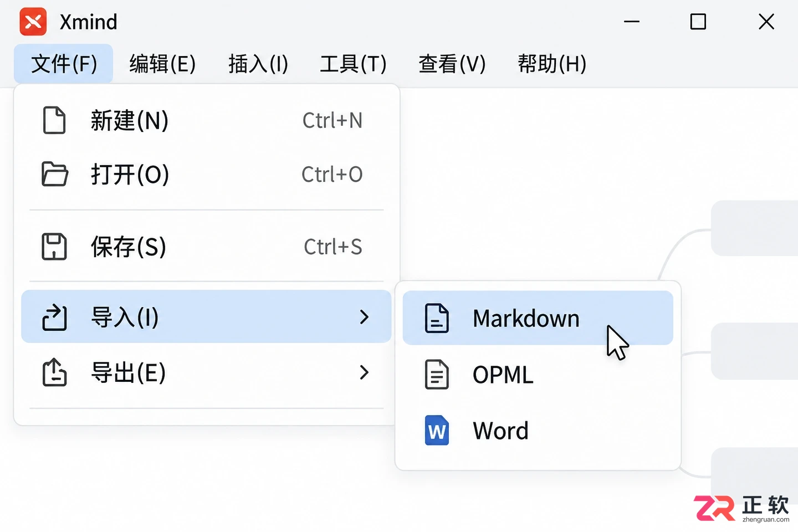The width and height of the screenshot is (798, 532).
Task: Expand the 导入(I) submenu arrow
Action: tap(364, 317)
